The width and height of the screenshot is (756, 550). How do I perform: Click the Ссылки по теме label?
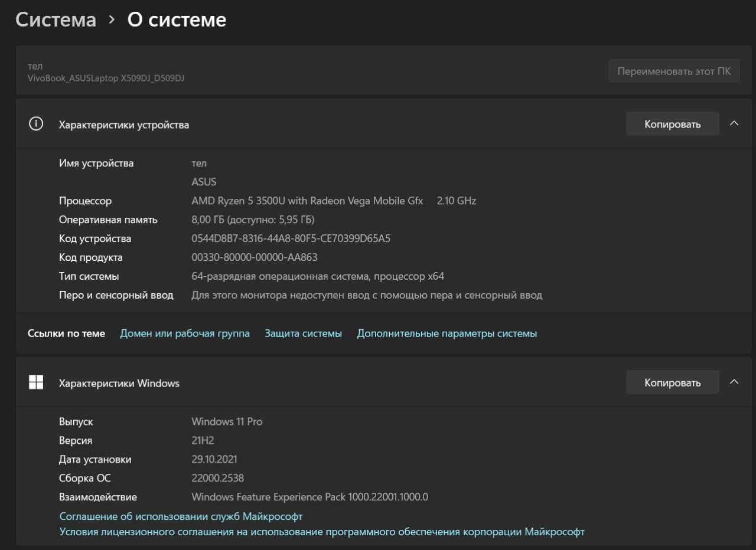tap(66, 333)
